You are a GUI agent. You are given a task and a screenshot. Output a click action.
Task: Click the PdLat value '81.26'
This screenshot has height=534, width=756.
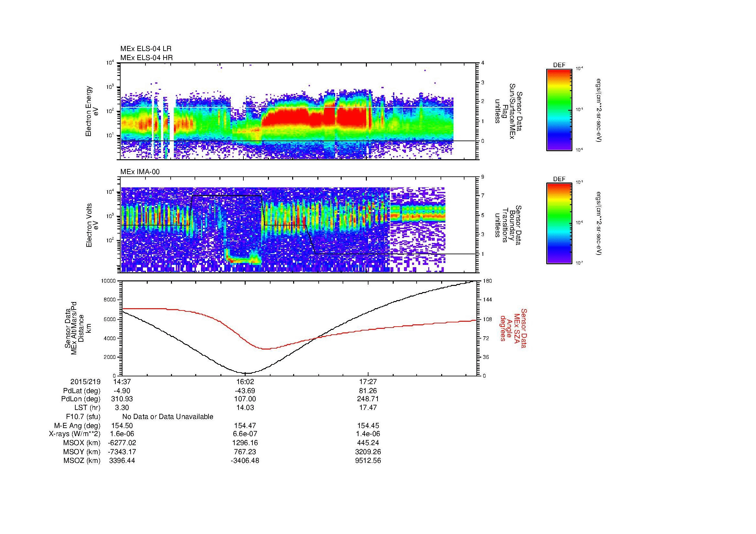(x=368, y=391)
